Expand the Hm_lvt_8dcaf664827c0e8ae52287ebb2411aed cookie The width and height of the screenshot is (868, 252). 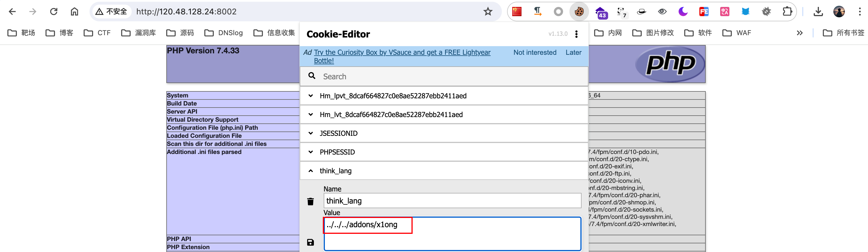(x=311, y=115)
